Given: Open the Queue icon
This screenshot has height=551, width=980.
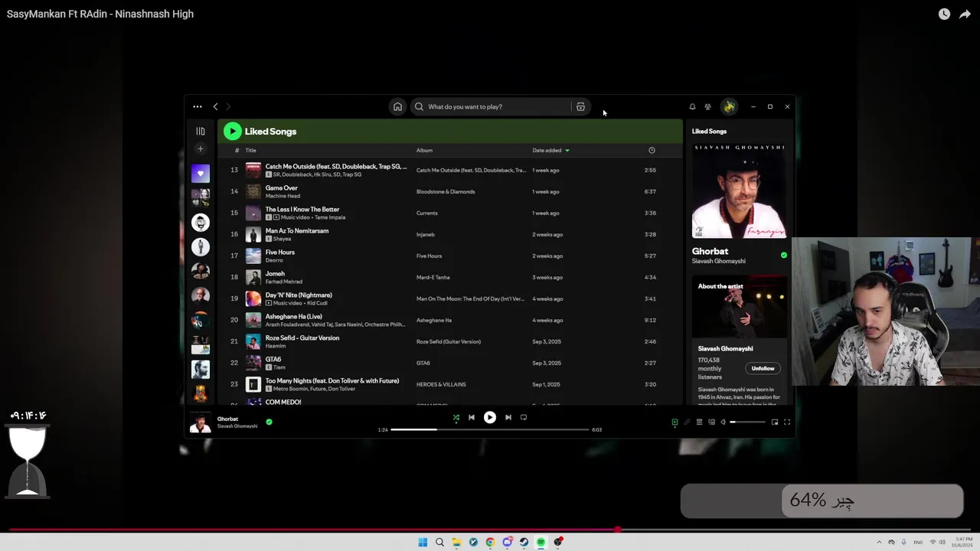Looking at the screenshot, I should [x=699, y=422].
